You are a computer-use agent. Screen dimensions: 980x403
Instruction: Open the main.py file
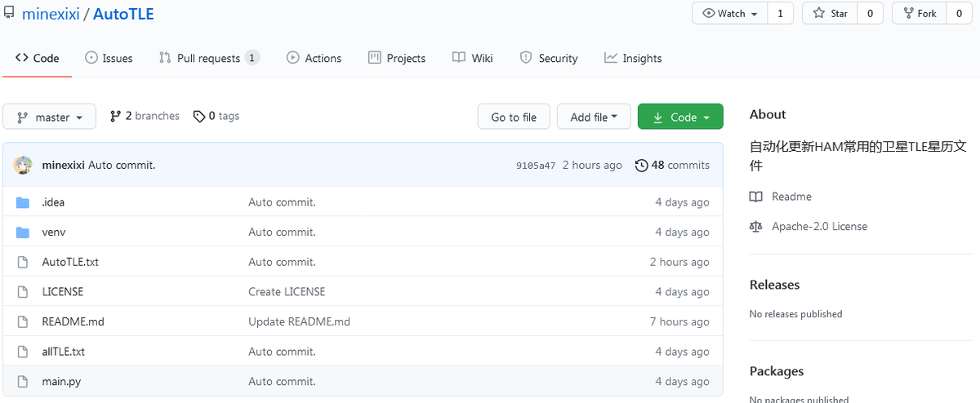point(61,382)
